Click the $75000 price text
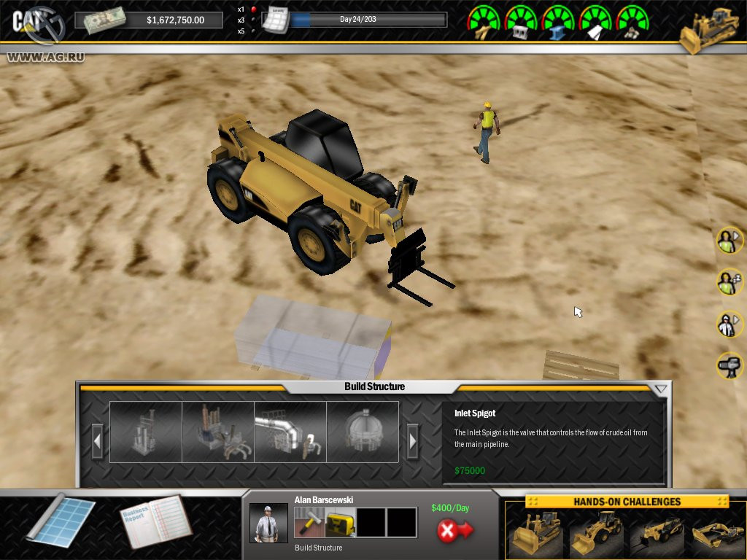 point(470,470)
